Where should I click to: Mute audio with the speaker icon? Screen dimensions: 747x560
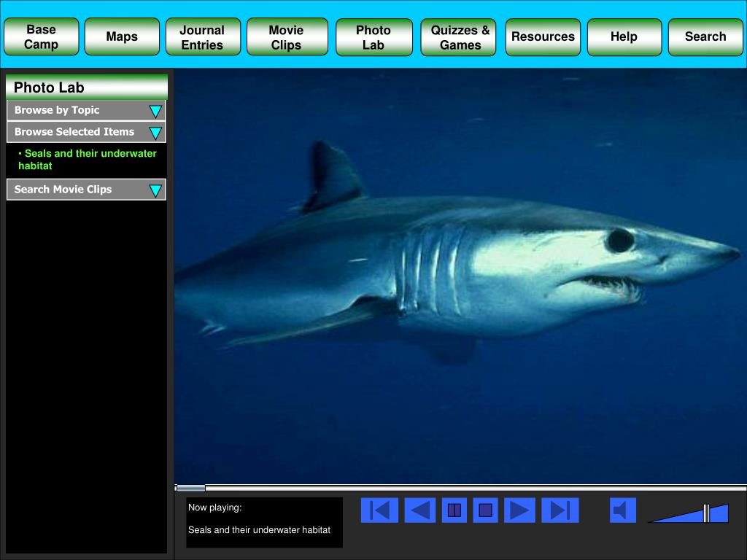coord(623,510)
